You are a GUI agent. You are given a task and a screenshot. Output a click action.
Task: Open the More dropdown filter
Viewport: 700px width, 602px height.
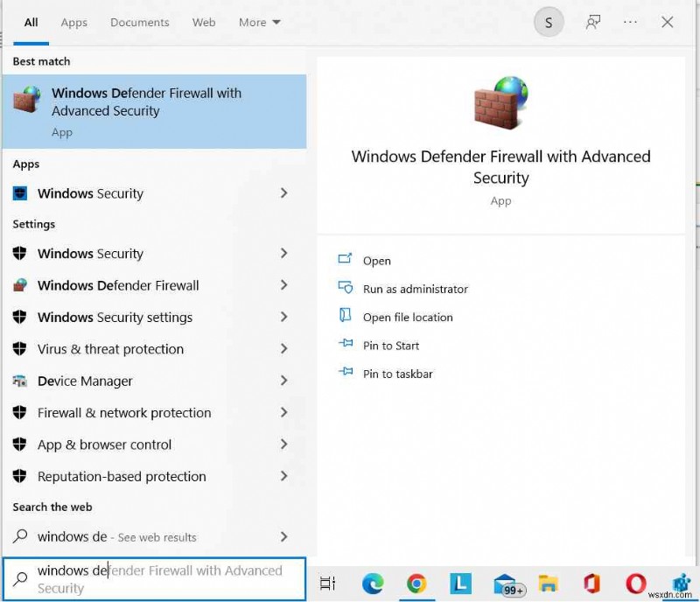coord(259,23)
